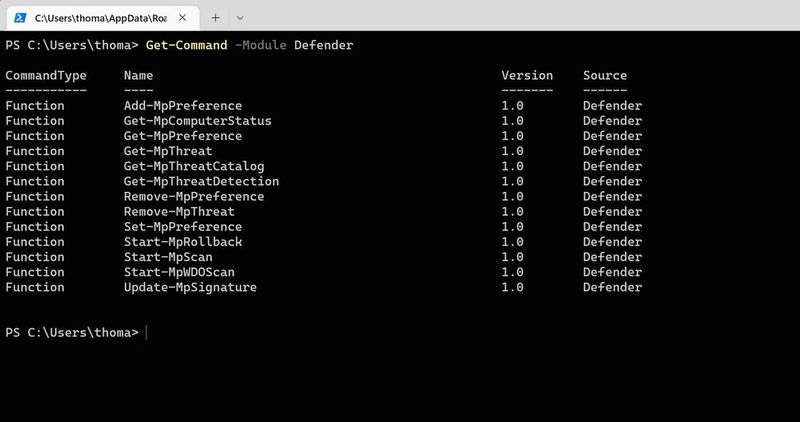Click Get-MpThreatDetection function name
The width and height of the screenshot is (800, 422).
click(x=201, y=181)
